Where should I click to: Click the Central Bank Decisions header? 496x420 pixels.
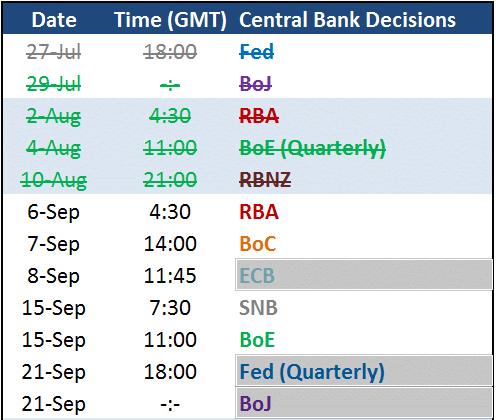pyautogui.click(x=347, y=20)
